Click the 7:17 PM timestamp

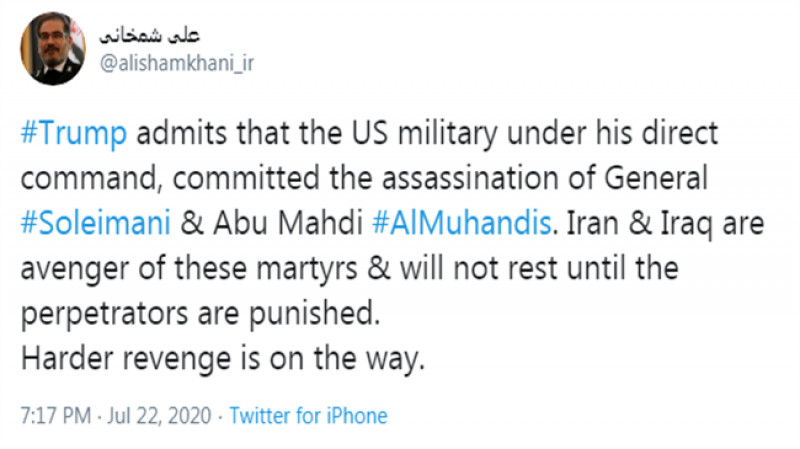pyautogui.click(x=56, y=415)
